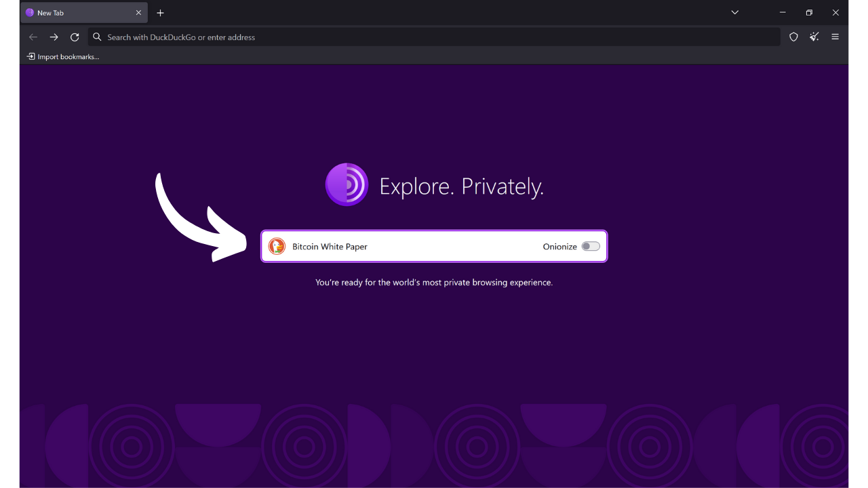Select the New Identity broom icon

[x=814, y=37]
